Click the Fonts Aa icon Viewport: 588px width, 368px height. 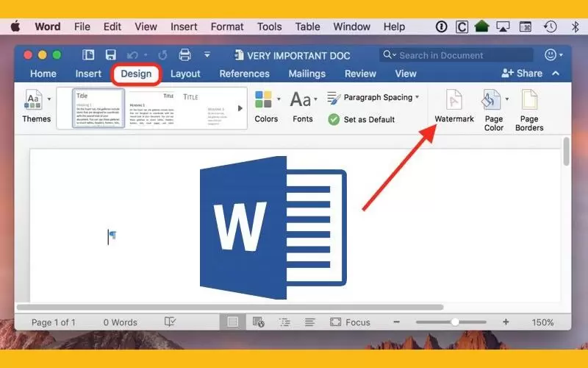click(x=301, y=99)
